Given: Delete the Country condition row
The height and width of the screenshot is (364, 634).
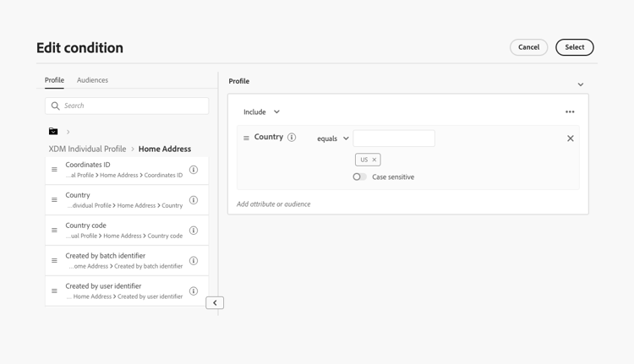Looking at the screenshot, I should point(571,139).
